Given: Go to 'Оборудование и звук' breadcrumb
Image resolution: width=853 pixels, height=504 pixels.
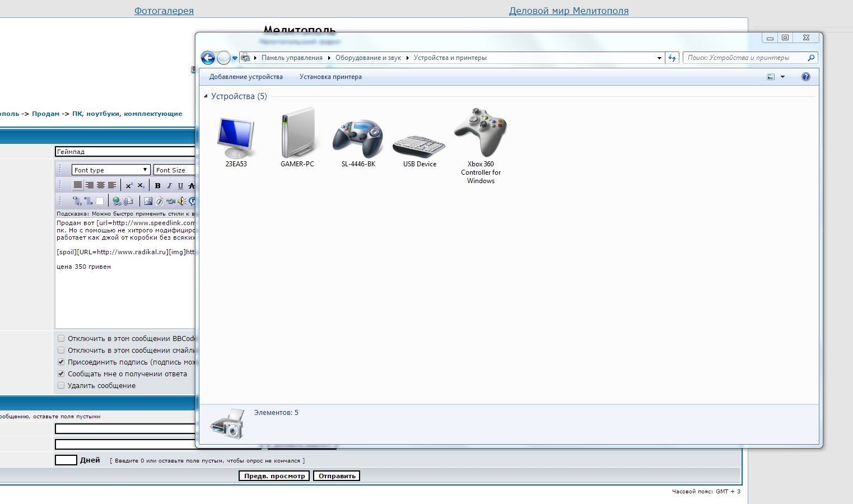Looking at the screenshot, I should click(368, 58).
